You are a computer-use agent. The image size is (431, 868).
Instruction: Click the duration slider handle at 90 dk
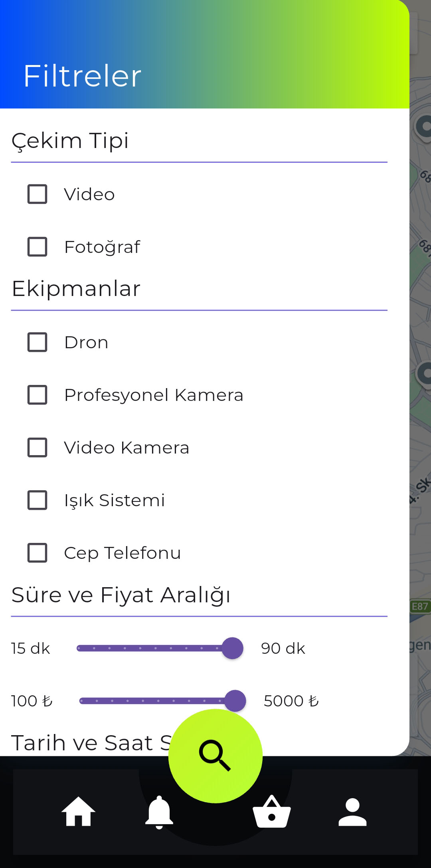click(232, 648)
